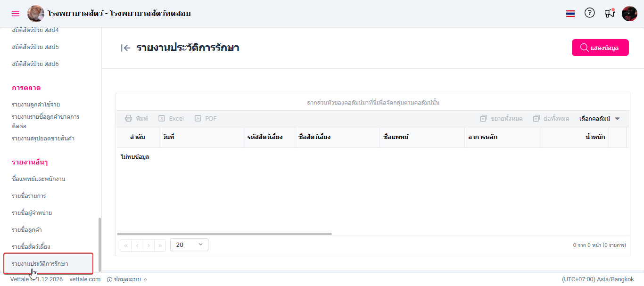The width and height of the screenshot is (644, 286).
Task: Open สถิติสัตว์ป่วย สสป5 report
Action: coord(35,47)
